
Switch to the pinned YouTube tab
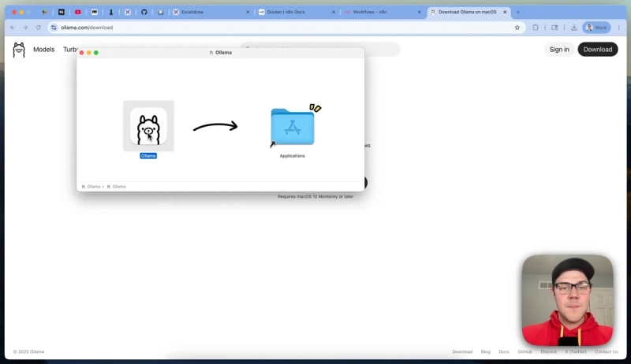click(77, 12)
